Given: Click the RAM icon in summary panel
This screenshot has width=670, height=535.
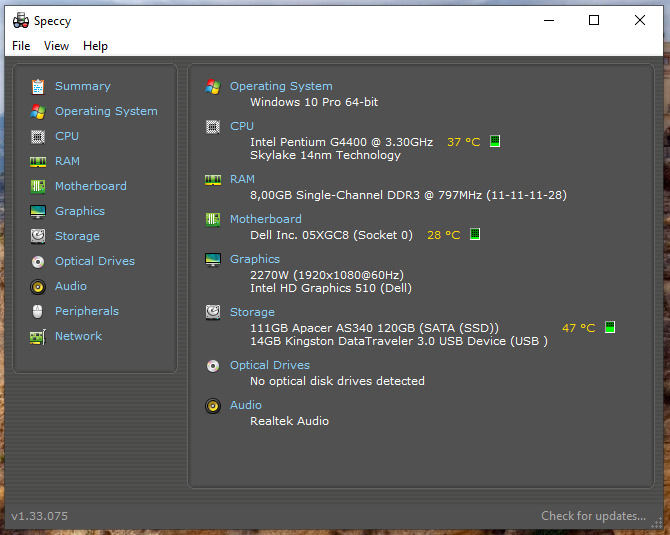Looking at the screenshot, I should [x=213, y=179].
